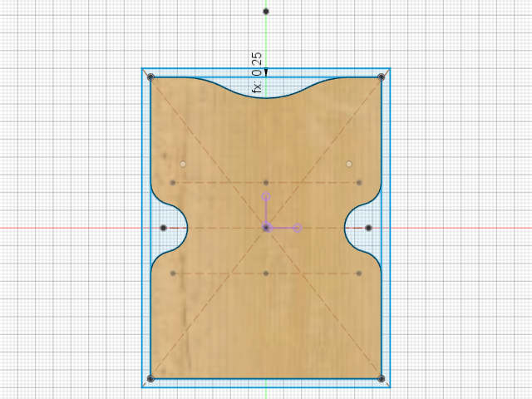
Task: Click the small pale circle on the left side
Action: [183, 165]
